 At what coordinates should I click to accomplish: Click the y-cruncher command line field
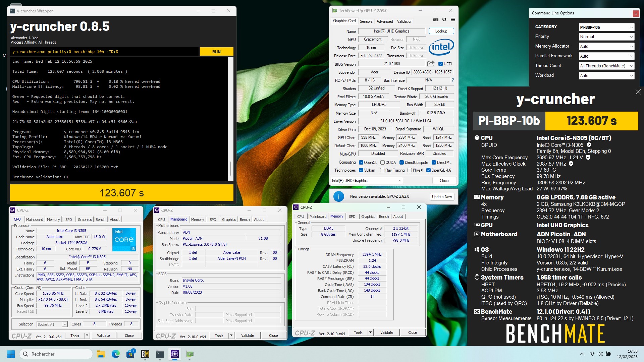104,52
